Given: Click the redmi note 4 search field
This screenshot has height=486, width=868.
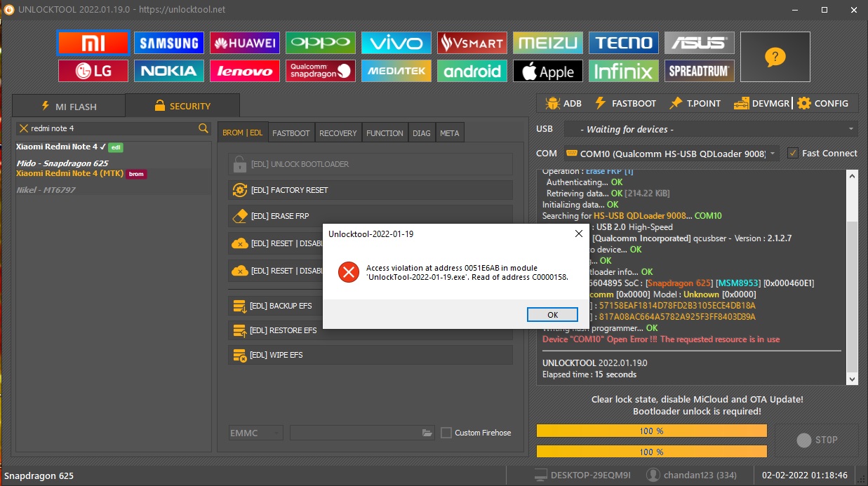Looking at the screenshot, I should click(x=112, y=129).
